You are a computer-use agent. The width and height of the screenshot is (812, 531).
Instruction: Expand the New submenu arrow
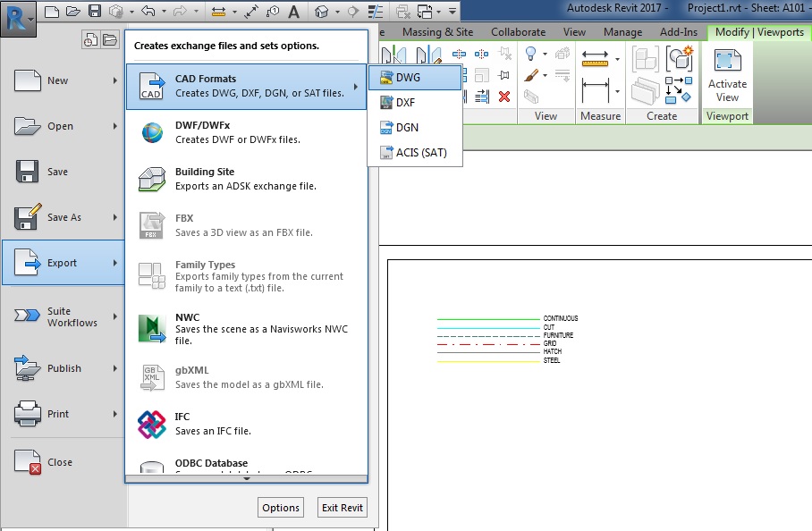point(115,80)
